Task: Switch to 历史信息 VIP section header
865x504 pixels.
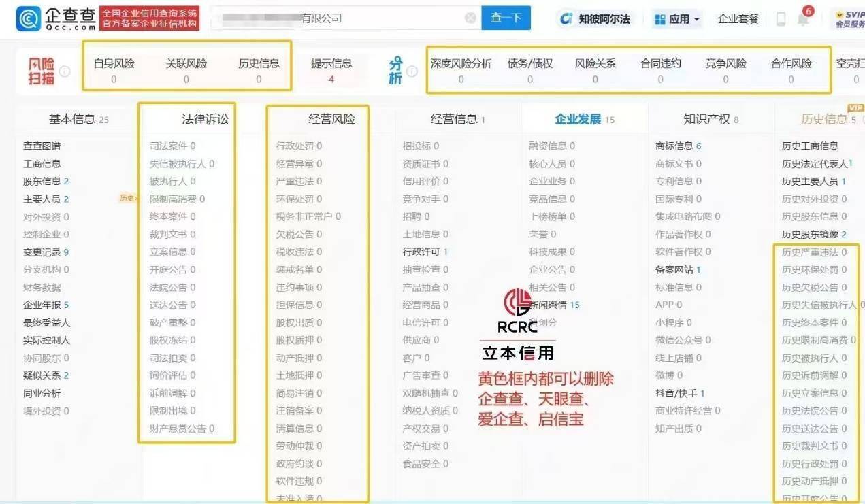Action: 829,120
